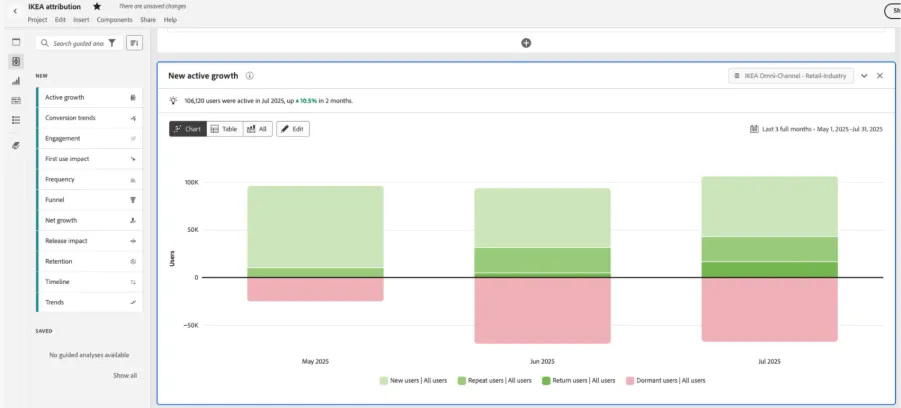Viewport: 901px width, 408px height.
Task: Click the Net growth row icon
Action: (x=133, y=220)
